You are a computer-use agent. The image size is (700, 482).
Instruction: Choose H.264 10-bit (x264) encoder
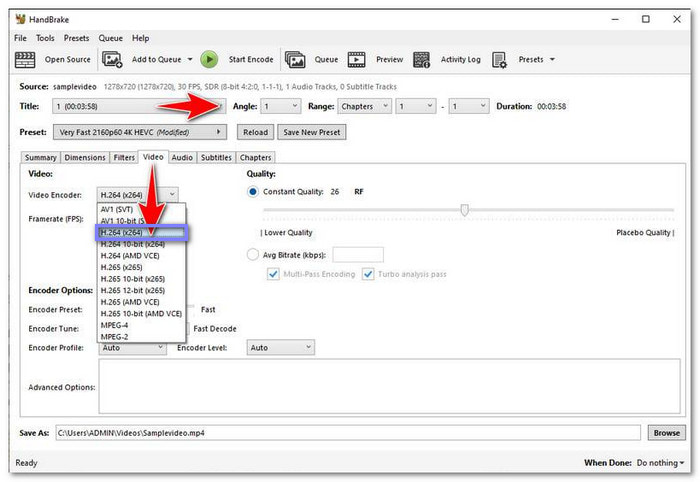tap(141, 244)
